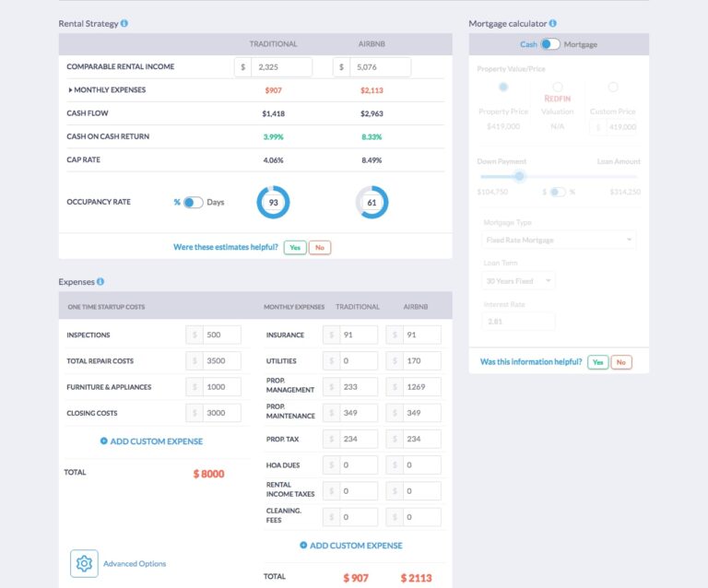Click plus icon beside monthly Add Custom Expense
Screen dimensions: 708x588
303,546
